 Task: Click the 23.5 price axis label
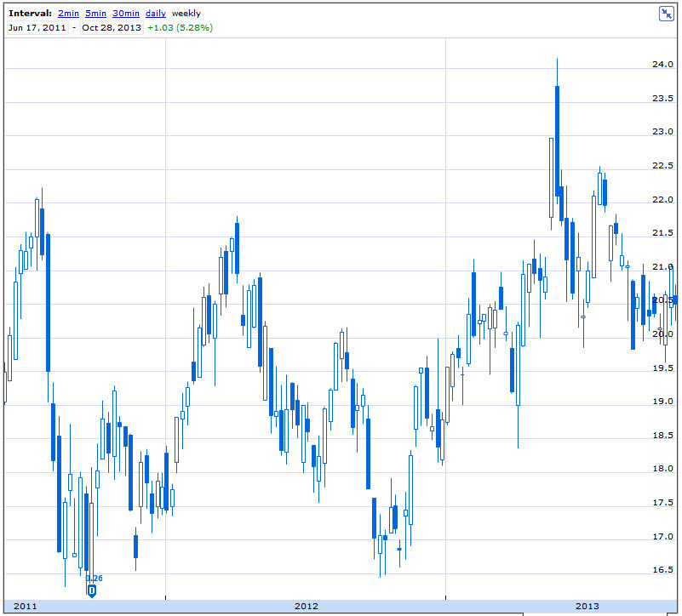point(662,98)
